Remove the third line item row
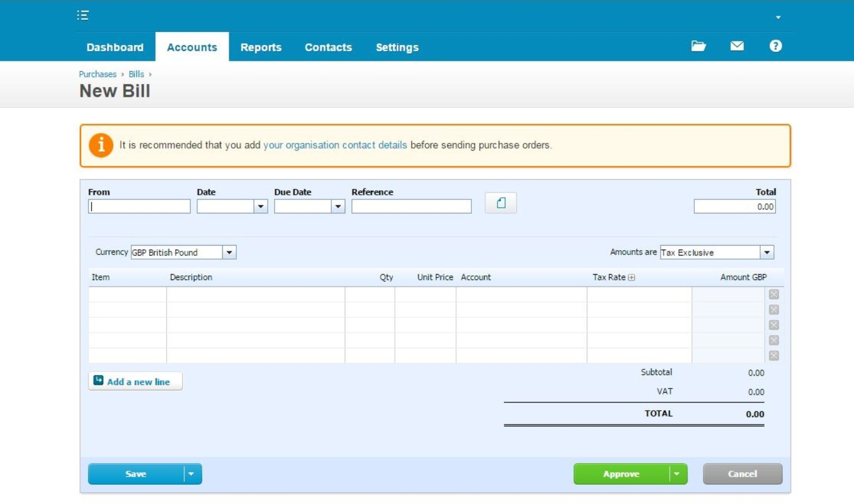Viewport: 854px width, 504px height. pos(773,325)
